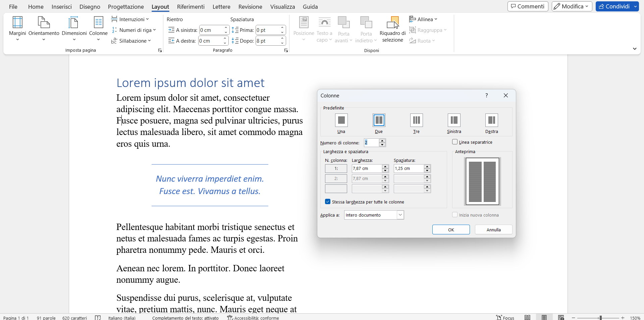
Task: Open the Interruzioni dropdown menu
Action: pyautogui.click(x=130, y=19)
